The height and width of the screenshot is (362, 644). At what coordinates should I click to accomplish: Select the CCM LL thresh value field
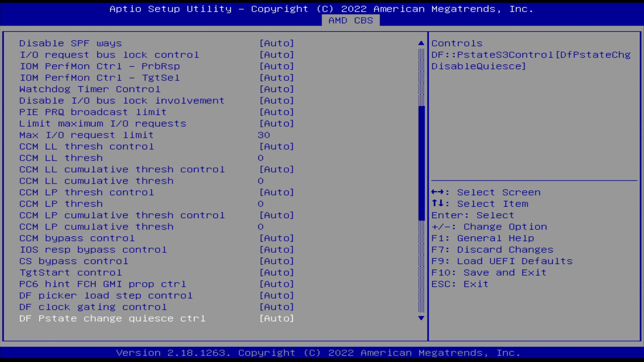pos(260,158)
